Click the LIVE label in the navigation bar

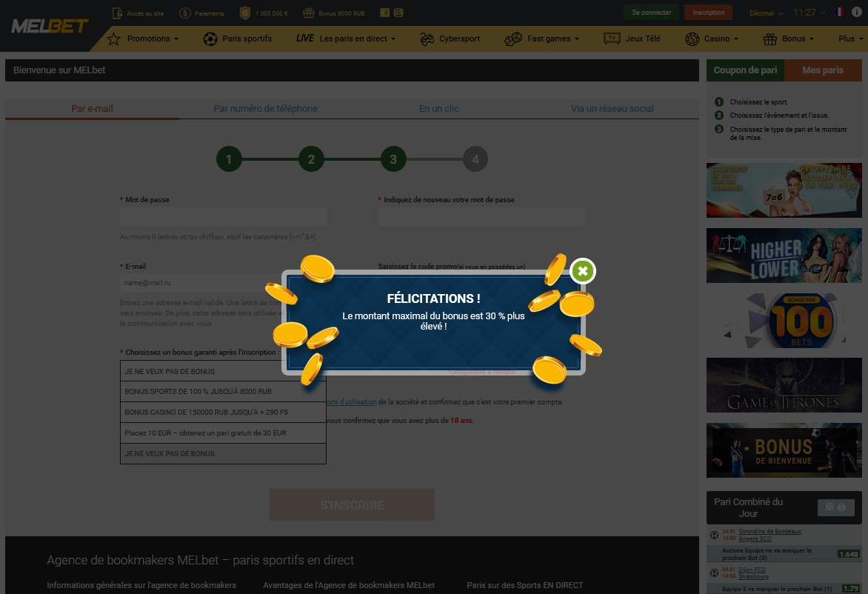(305, 39)
